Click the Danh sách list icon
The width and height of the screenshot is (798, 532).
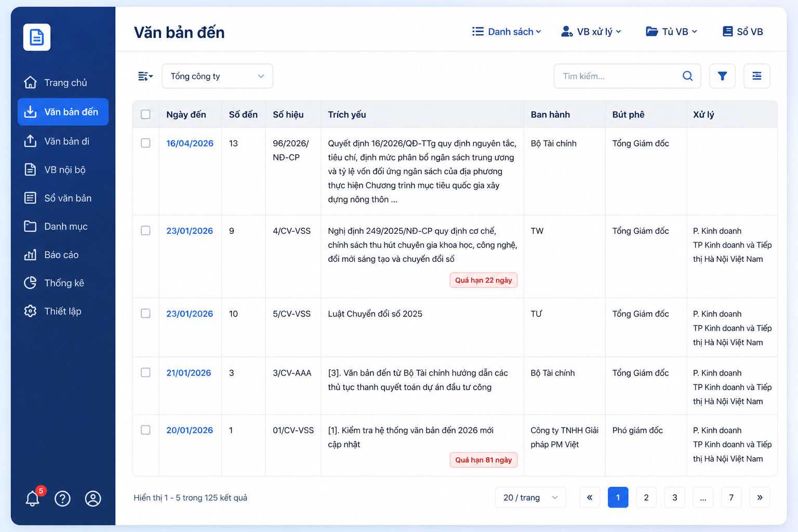tap(478, 32)
